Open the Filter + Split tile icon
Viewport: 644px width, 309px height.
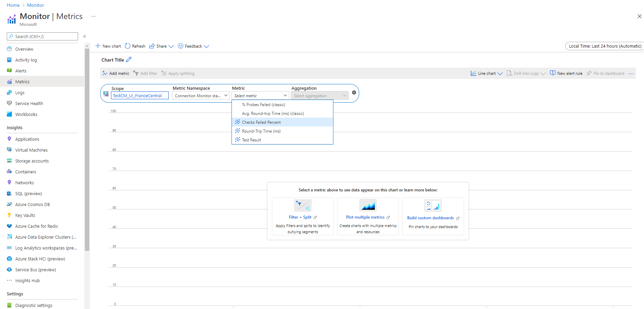click(x=302, y=206)
